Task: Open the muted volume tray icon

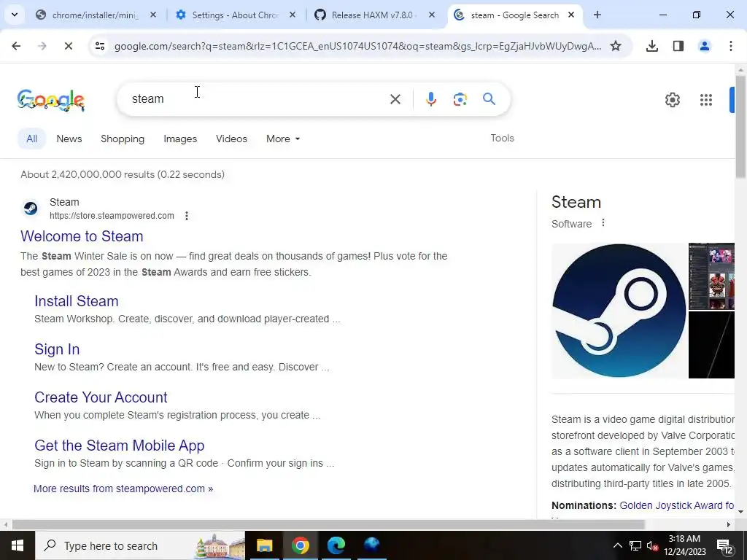Action: [x=653, y=545]
